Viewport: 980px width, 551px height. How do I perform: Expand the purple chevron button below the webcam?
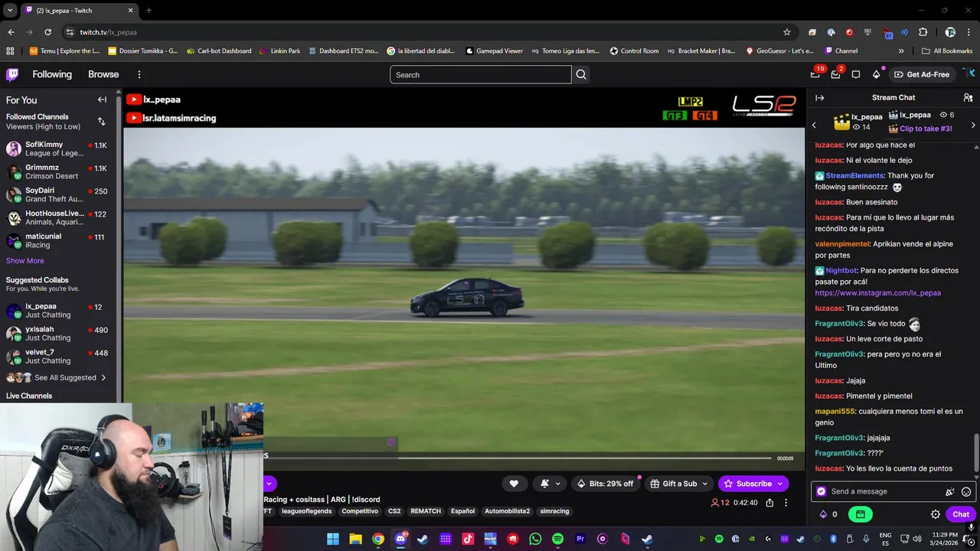[269, 484]
